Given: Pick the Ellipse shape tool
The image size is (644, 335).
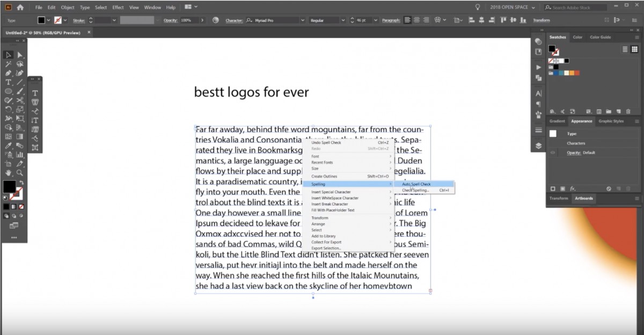Looking at the screenshot, I should click(x=9, y=91).
